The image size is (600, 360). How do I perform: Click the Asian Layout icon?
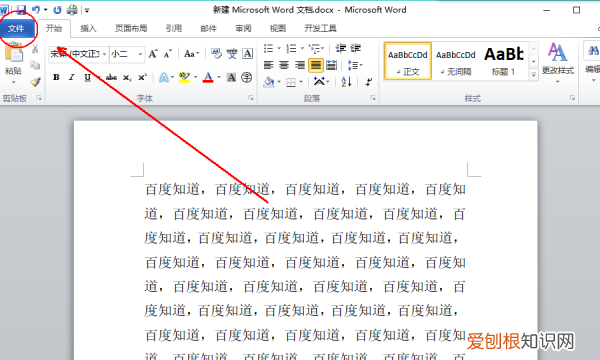(320, 81)
